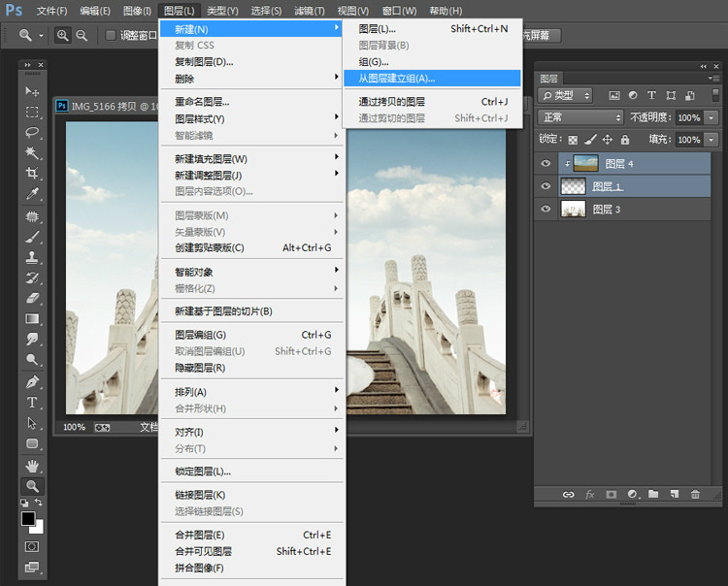
Task: Expand the 不透明度 opacity dropdown arrow
Action: pos(711,117)
